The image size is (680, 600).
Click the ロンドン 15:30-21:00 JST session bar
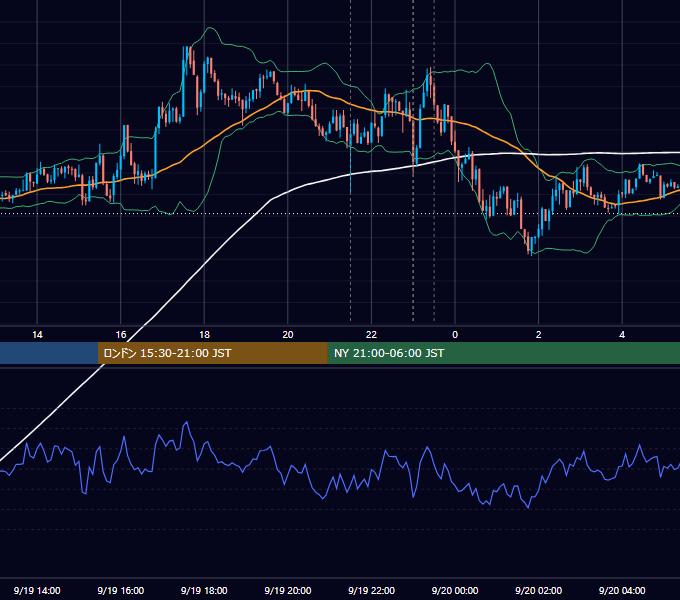click(x=212, y=353)
